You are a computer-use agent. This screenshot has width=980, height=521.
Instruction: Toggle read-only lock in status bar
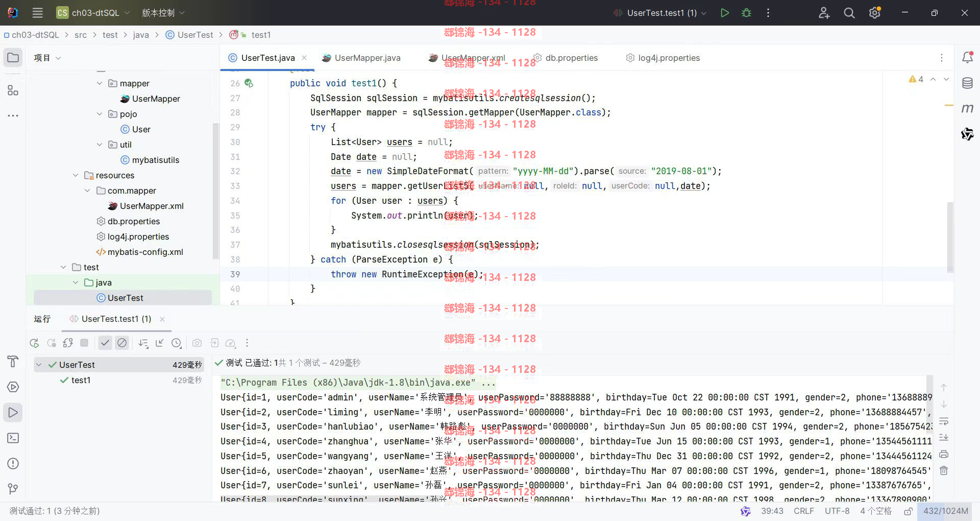click(x=908, y=511)
